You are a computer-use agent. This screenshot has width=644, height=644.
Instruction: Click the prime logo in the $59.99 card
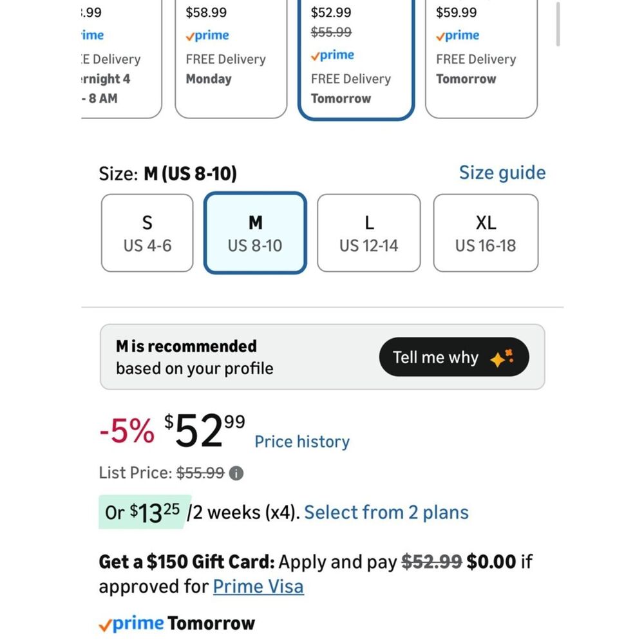click(x=457, y=35)
